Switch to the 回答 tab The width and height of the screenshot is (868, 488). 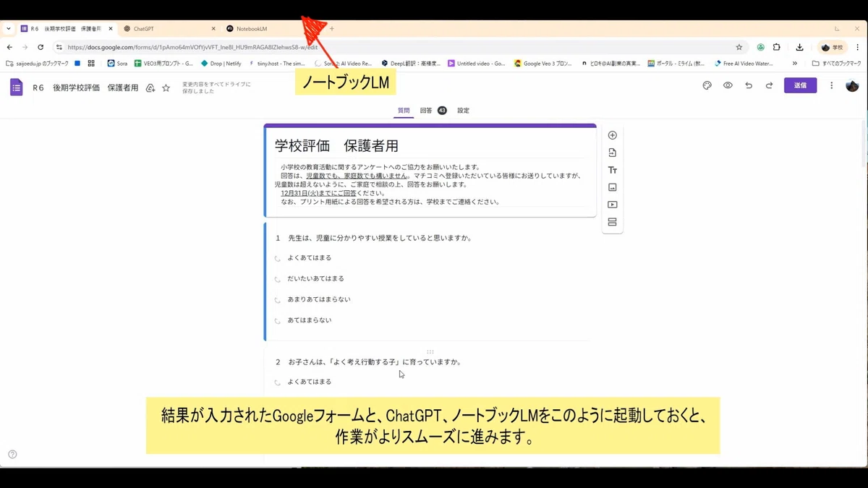(433, 111)
